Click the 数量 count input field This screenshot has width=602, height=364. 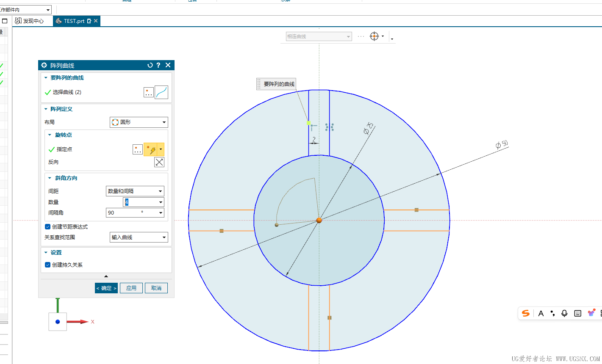140,202
